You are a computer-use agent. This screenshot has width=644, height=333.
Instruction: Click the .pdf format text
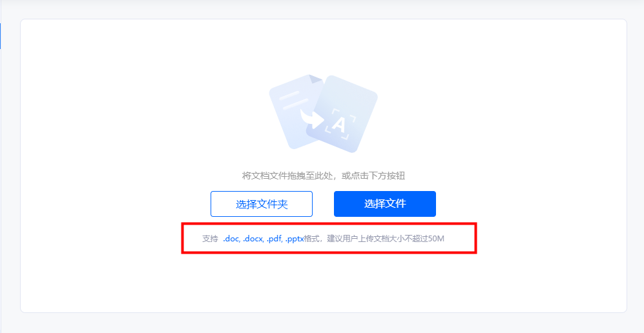(x=274, y=239)
